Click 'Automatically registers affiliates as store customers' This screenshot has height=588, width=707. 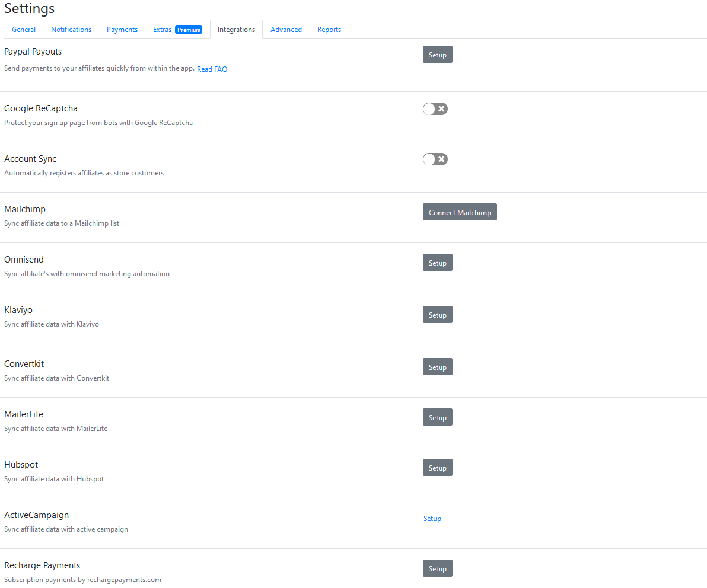click(84, 173)
